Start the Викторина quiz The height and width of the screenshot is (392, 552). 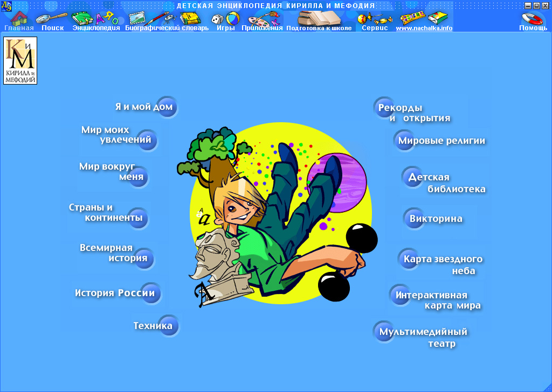tap(433, 219)
